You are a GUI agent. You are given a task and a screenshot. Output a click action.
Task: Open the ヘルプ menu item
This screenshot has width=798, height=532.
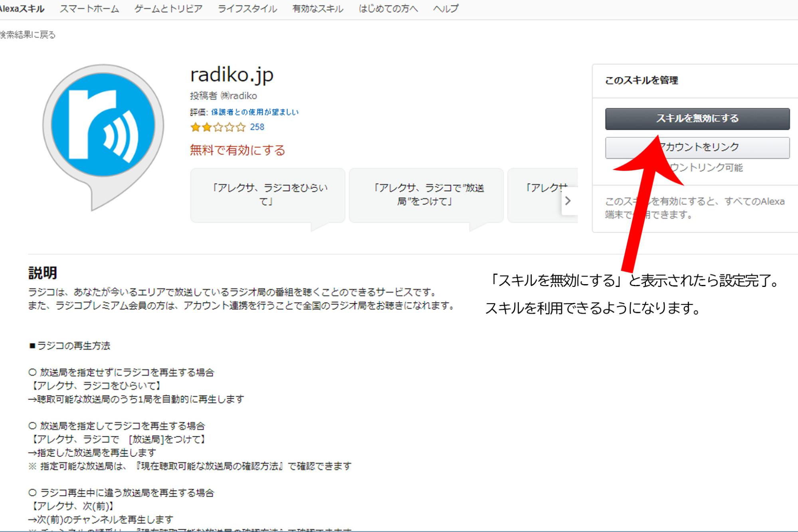pos(446,9)
